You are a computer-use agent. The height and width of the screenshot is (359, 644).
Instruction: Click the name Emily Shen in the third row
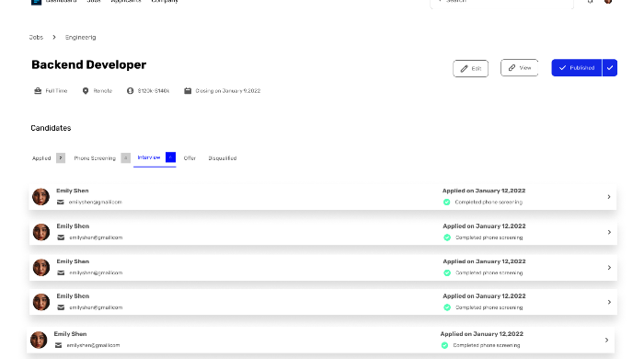coord(73,261)
